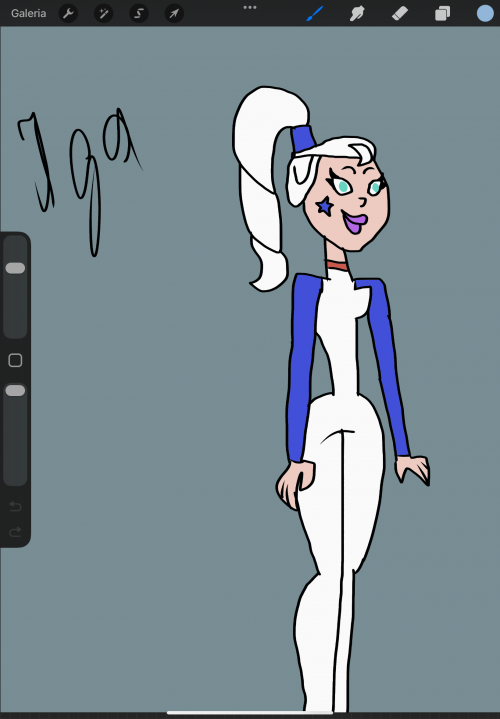Click the blue star on the cheek

(x=325, y=206)
